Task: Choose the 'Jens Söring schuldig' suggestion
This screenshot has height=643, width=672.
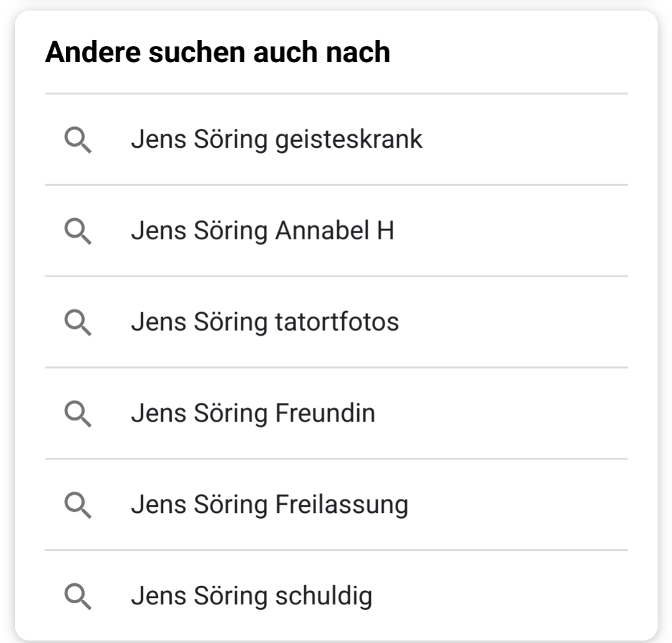Action: (336, 596)
